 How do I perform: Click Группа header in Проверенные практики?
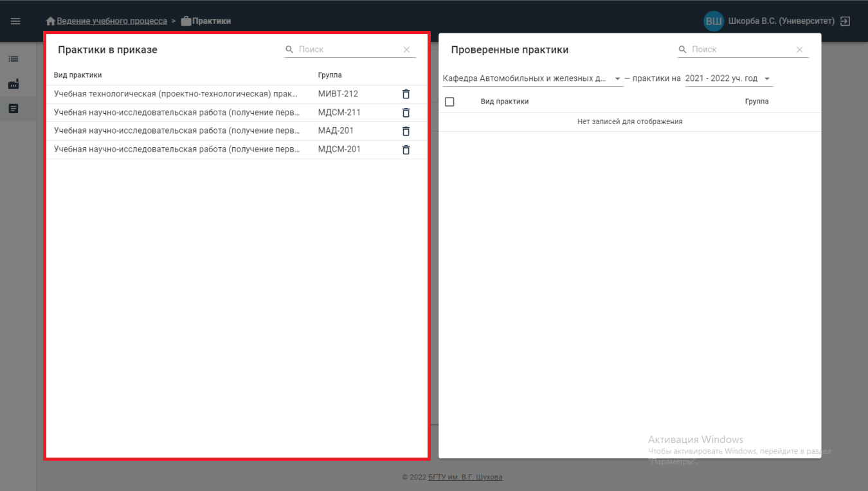coord(757,102)
